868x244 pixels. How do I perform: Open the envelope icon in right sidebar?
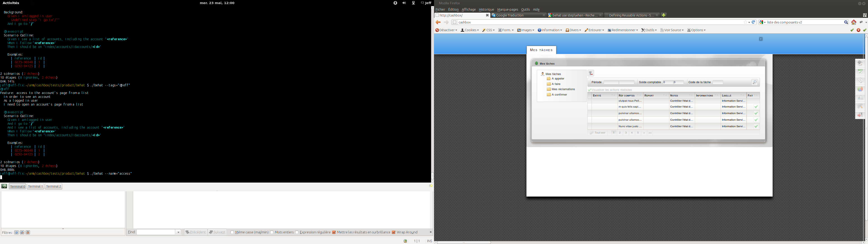pos(860,81)
